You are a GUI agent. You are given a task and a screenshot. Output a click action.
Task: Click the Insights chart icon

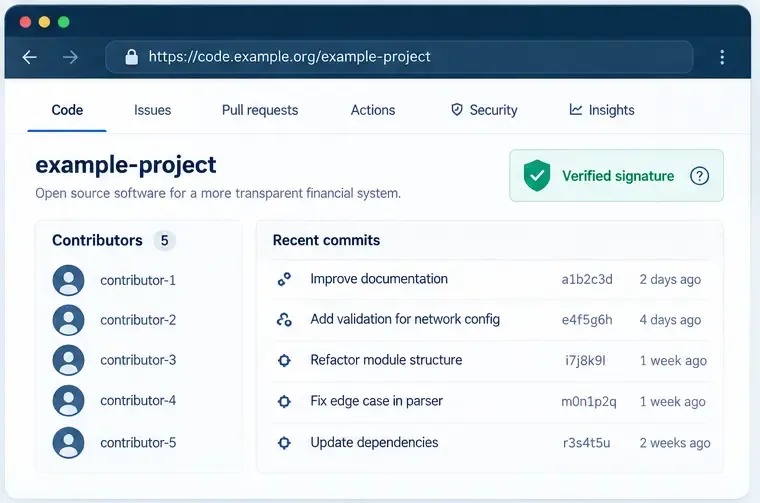click(x=575, y=110)
